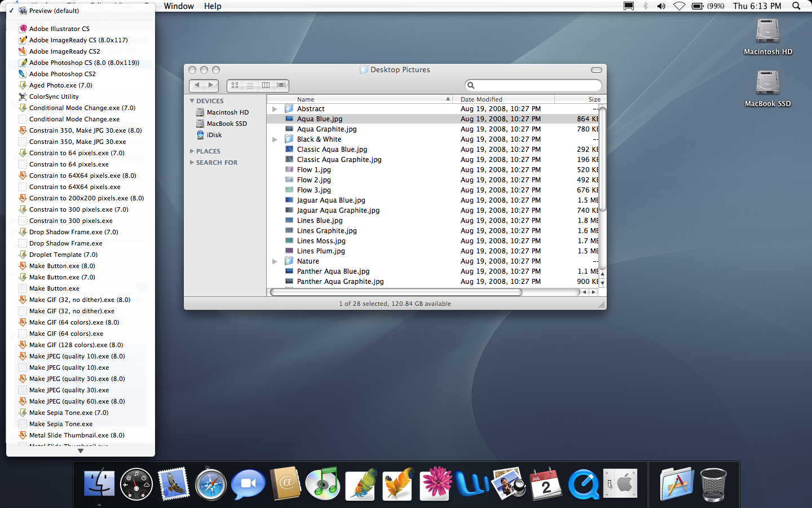Switch Finder to list view
This screenshot has width=812, height=508.
pos(250,85)
